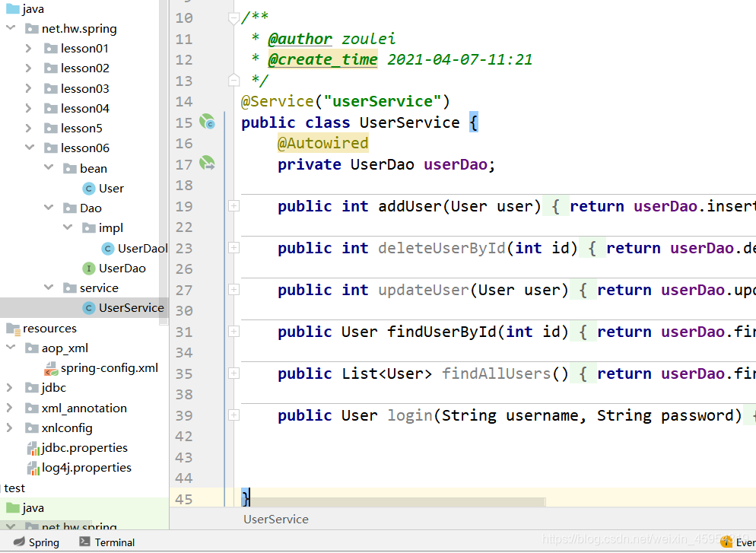Image resolution: width=756 pixels, height=553 pixels.
Task: Unfold the deleteUserById method on line 23
Action: 233,248
